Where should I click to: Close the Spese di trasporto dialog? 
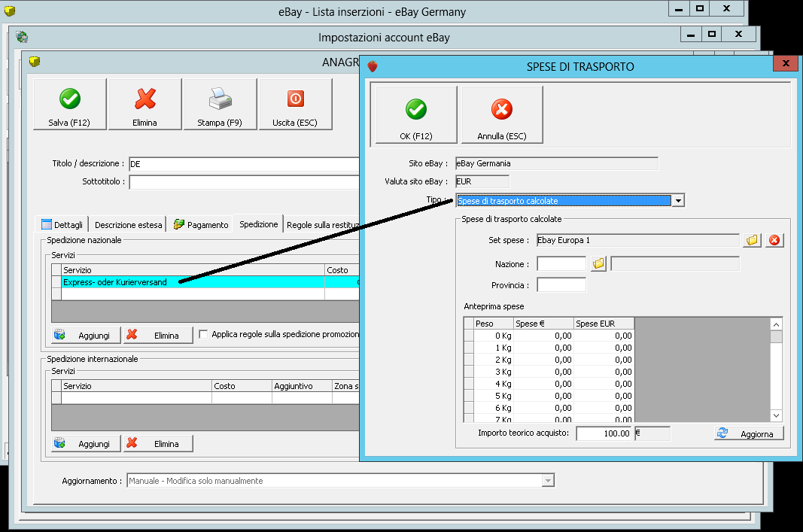[786, 63]
